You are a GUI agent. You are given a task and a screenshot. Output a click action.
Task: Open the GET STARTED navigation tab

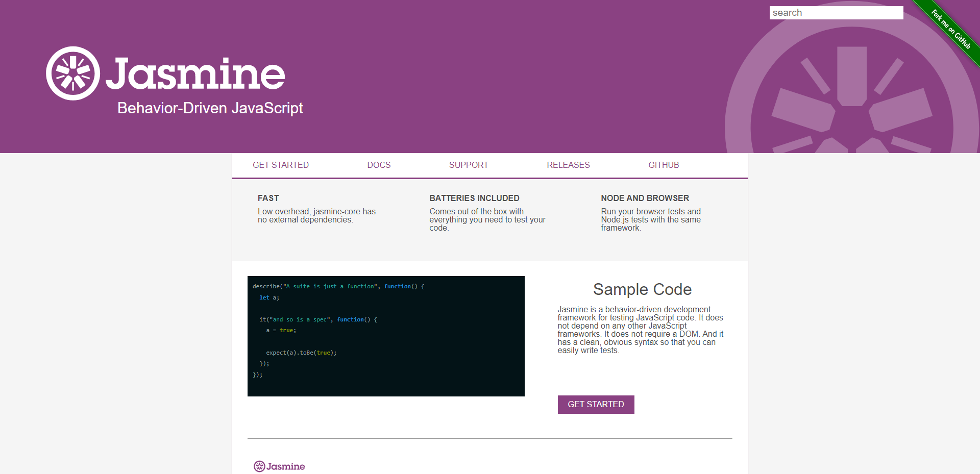281,165
